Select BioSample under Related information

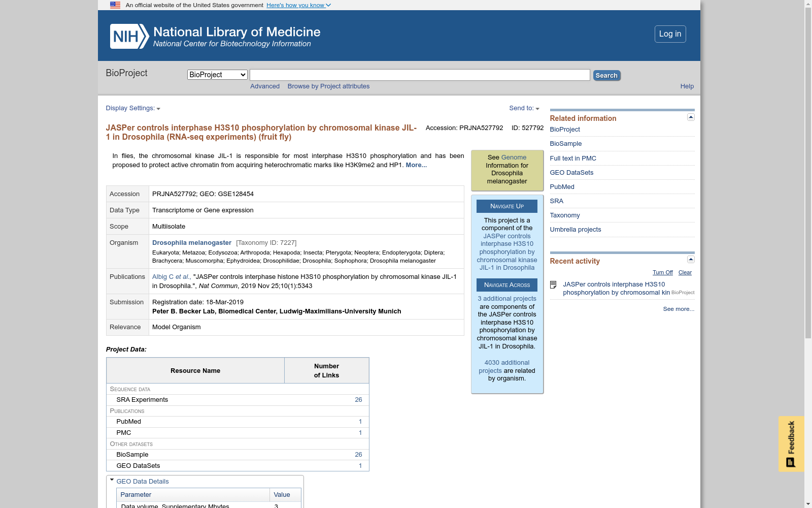click(x=566, y=144)
